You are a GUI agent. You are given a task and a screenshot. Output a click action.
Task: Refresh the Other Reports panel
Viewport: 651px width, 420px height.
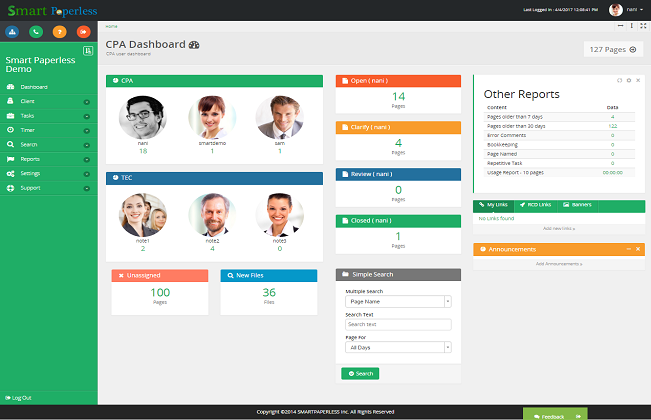tap(619, 80)
